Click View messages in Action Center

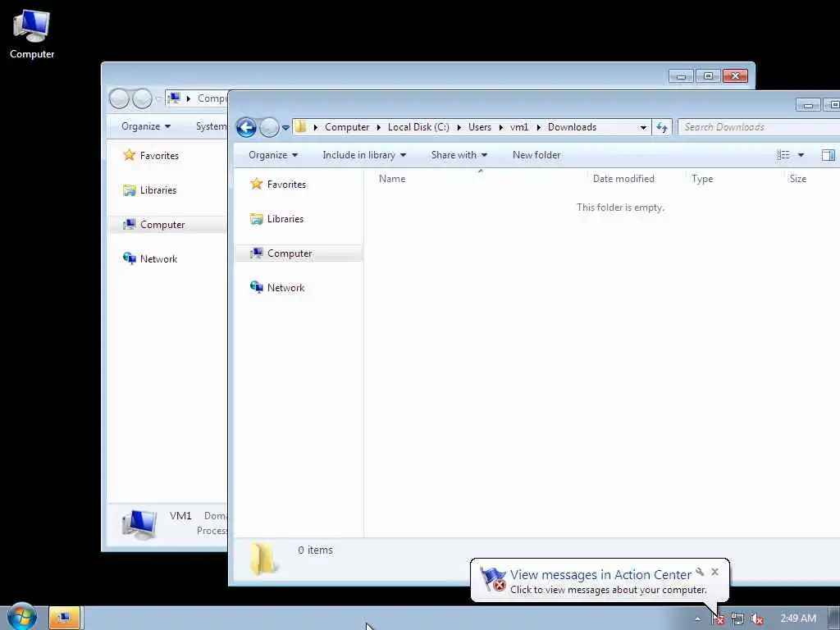pos(600,575)
